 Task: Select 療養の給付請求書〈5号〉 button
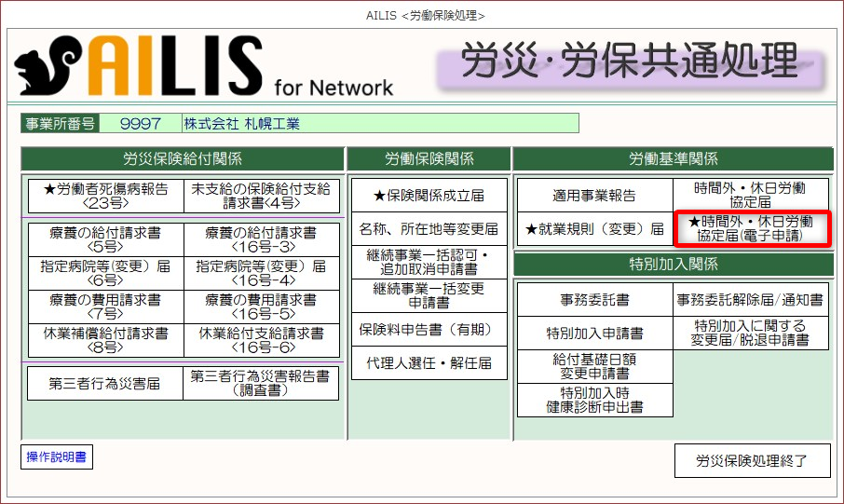tap(106, 239)
